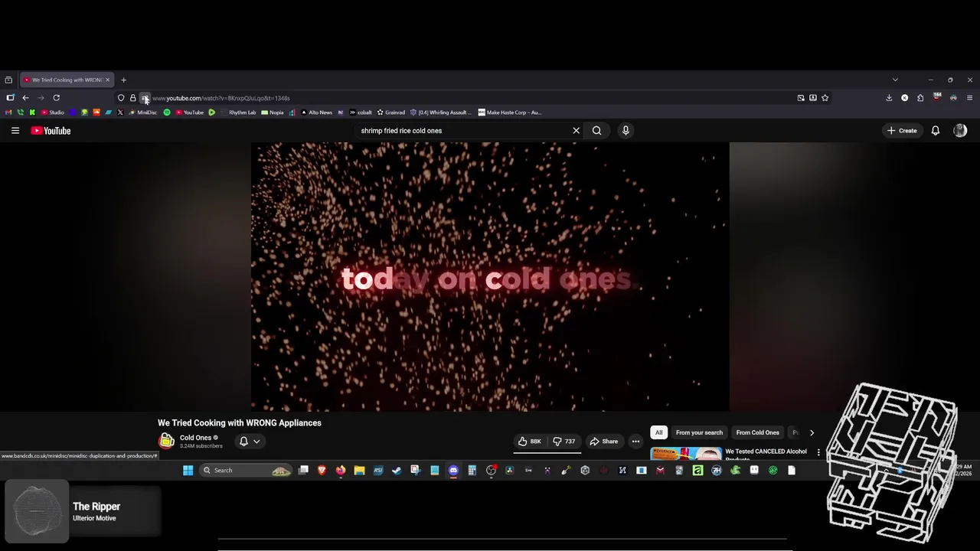Open the Rhythm Lab bookmark
Image resolution: width=980 pixels, height=551 pixels.
238,112
